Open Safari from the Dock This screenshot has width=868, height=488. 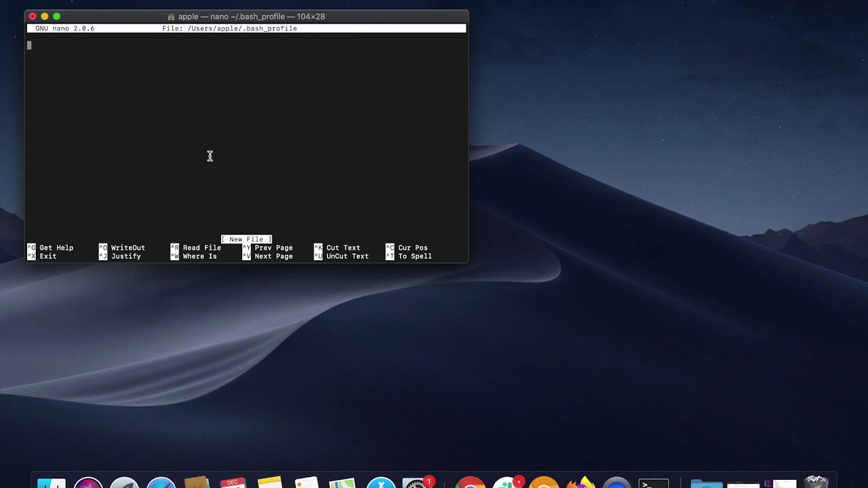pyautogui.click(x=161, y=483)
